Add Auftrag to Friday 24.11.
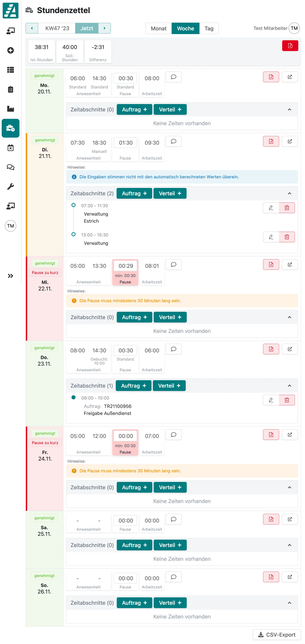305x644 pixels. pyautogui.click(x=134, y=487)
